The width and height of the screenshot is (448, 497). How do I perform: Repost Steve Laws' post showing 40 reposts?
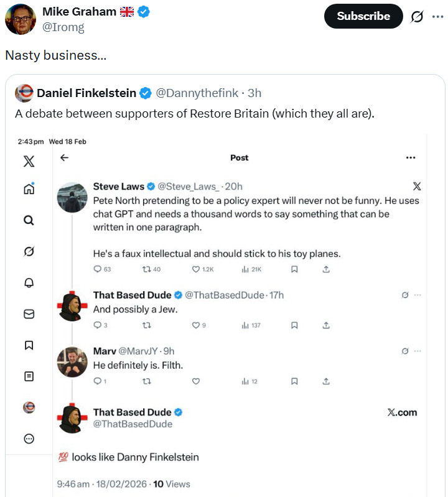pyautogui.click(x=147, y=269)
